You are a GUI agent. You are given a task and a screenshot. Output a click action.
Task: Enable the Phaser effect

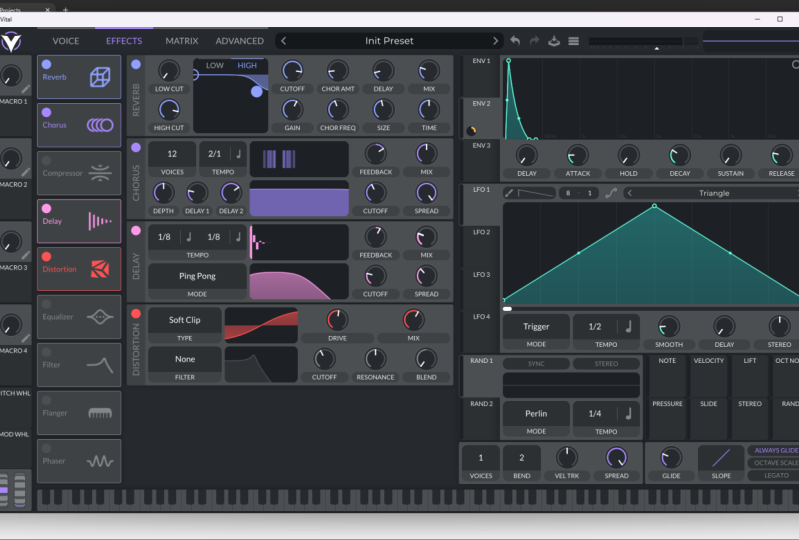[46, 448]
